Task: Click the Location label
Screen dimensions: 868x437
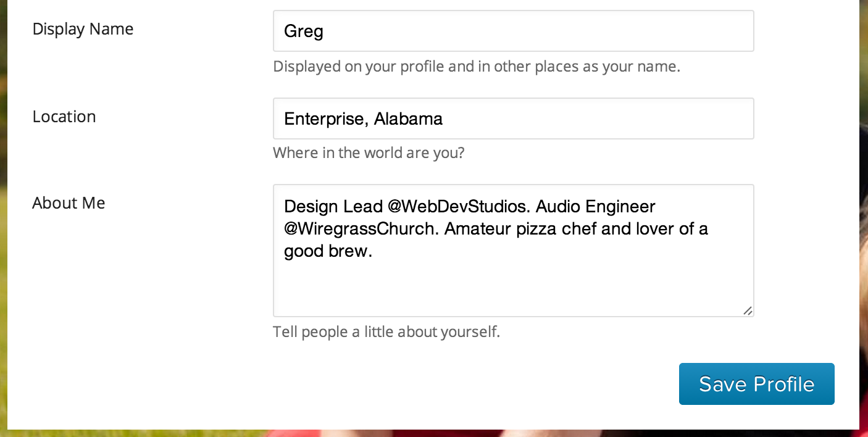Action: point(64,117)
